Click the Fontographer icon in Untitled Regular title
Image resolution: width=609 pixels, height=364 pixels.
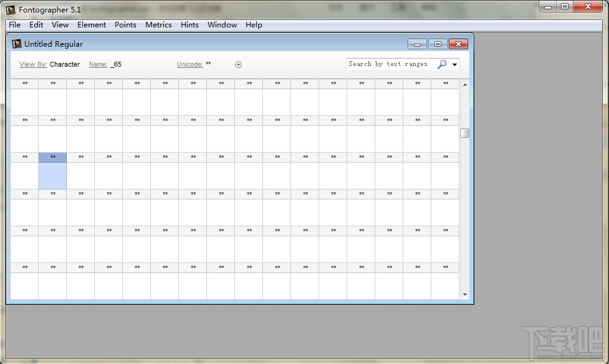point(17,44)
